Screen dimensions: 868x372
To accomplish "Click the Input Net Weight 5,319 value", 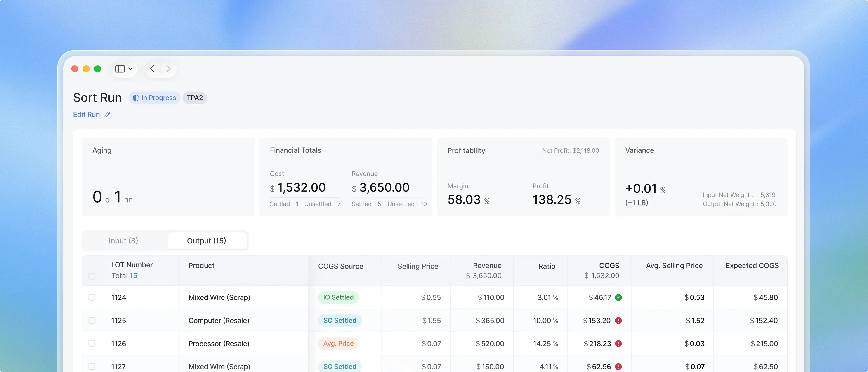I will [768, 195].
